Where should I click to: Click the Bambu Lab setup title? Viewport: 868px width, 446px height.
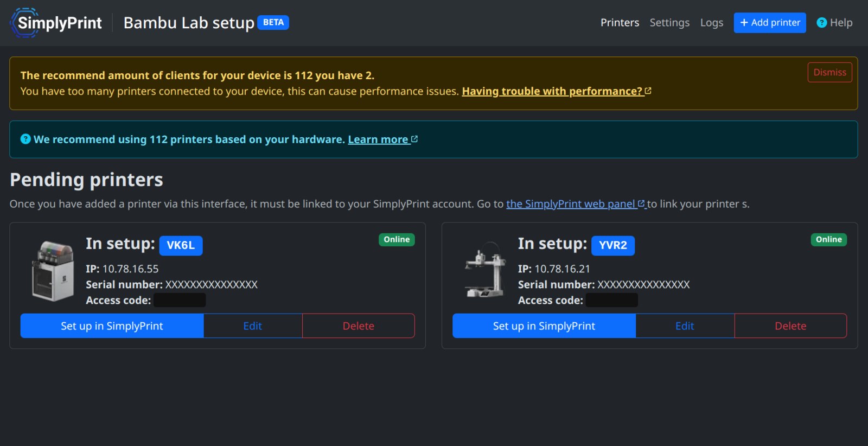coord(189,23)
